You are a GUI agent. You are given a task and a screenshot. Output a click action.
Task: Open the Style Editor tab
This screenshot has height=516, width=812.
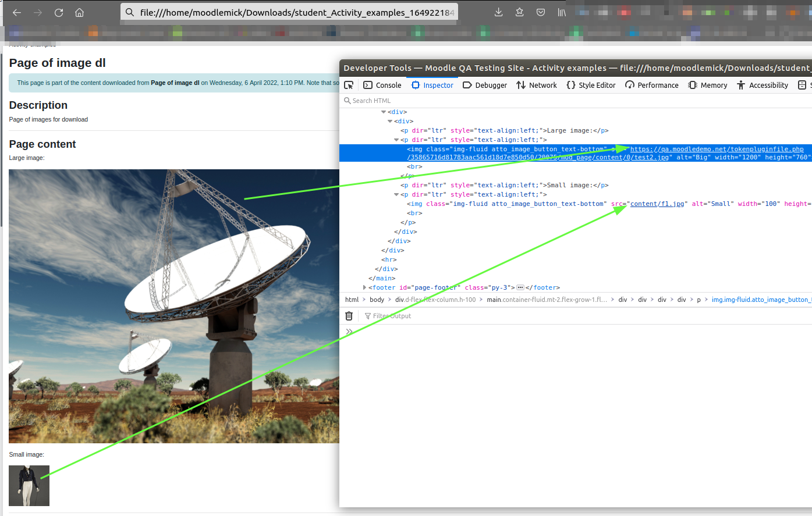(591, 85)
